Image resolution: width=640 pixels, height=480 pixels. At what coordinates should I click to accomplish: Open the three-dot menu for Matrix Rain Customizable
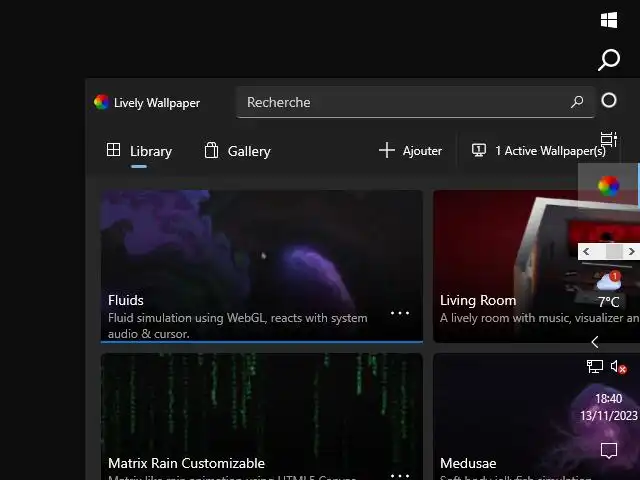coord(400,476)
